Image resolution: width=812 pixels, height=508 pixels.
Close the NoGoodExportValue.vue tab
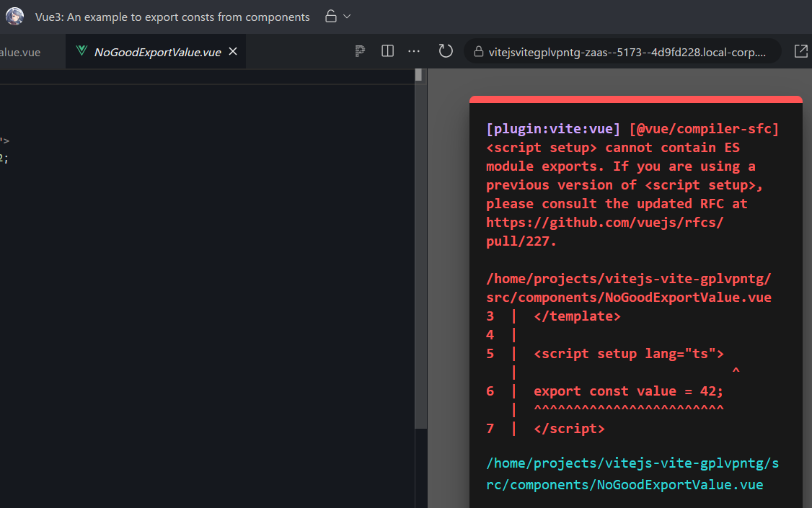pos(233,51)
